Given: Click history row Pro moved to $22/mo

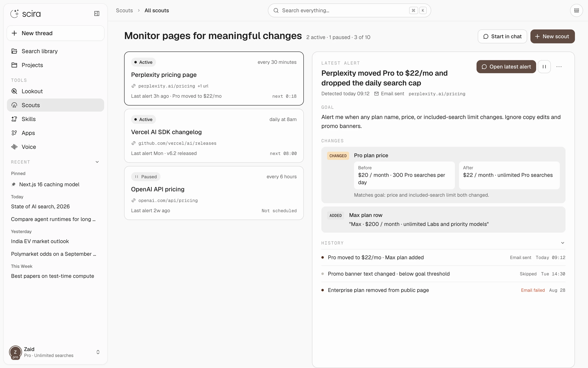Looking at the screenshot, I should pos(443,258).
